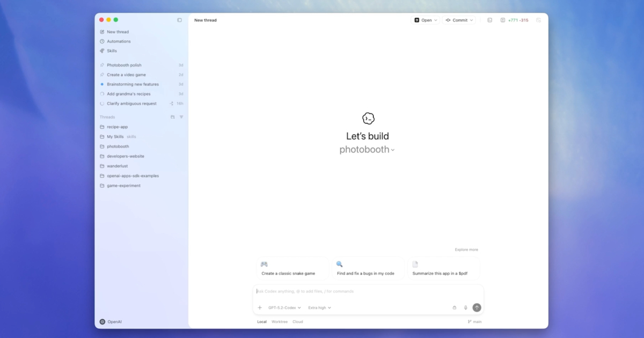The image size is (644, 338).
Task: Switch to the Worktree mode tab
Action: (x=280, y=322)
